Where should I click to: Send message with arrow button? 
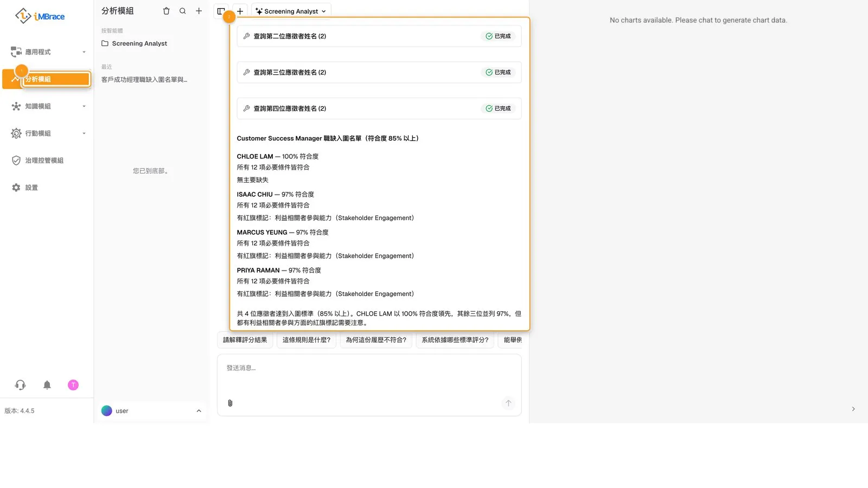pyautogui.click(x=508, y=403)
